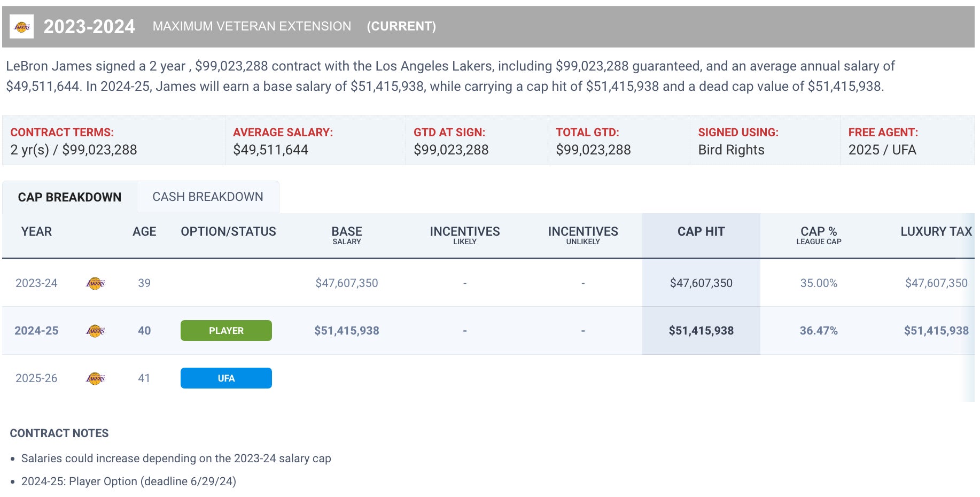Image resolution: width=980 pixels, height=497 pixels.
Task: Click the Option/Status column header
Action: (x=228, y=231)
